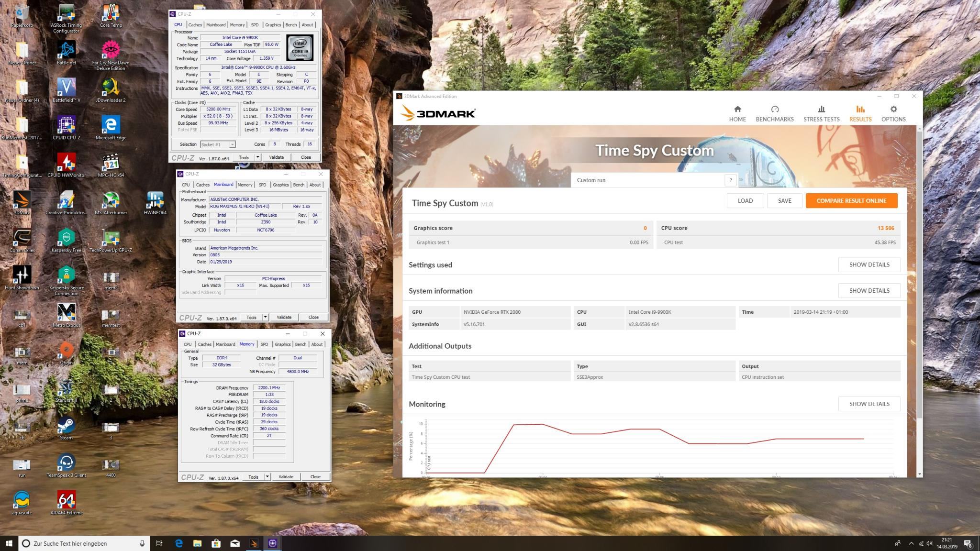Show details for Monitoring
The width and height of the screenshot is (980, 551).
[869, 404]
